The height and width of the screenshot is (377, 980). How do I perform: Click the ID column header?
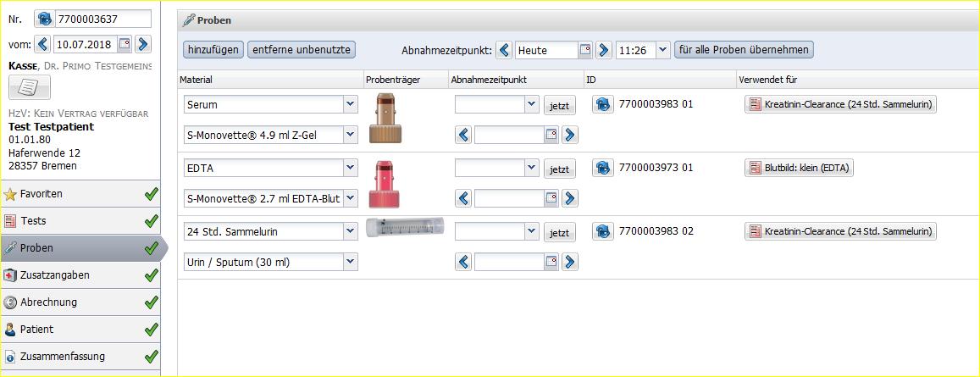click(660, 80)
